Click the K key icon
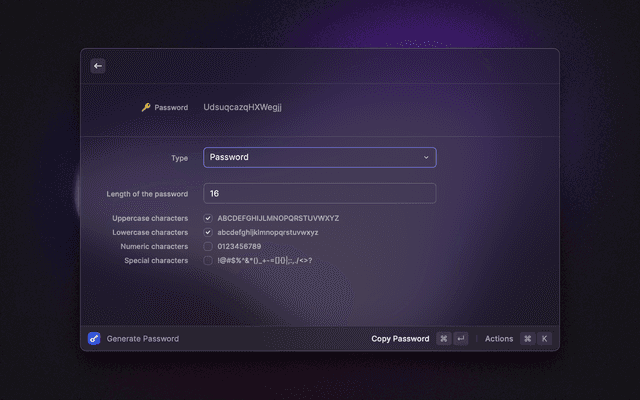This screenshot has width=640, height=400. pyautogui.click(x=544, y=339)
